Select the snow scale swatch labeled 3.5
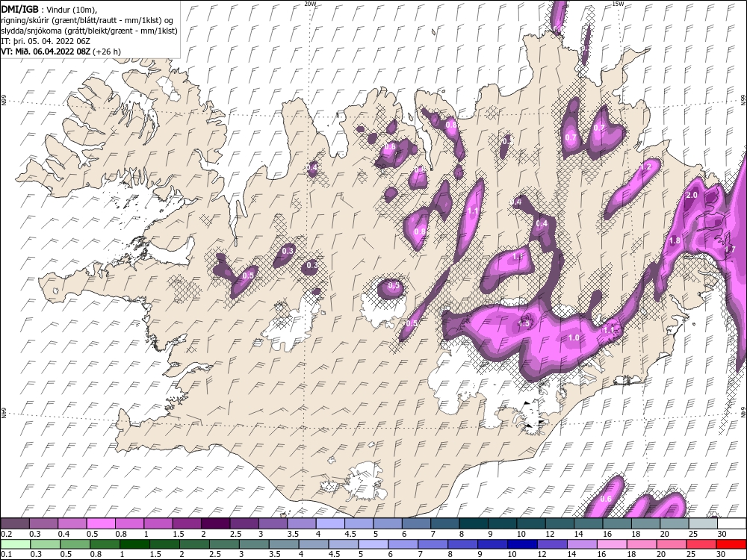 (302, 524)
